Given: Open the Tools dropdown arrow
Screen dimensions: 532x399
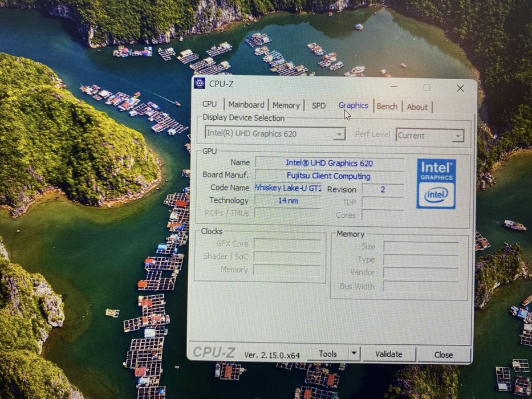Looking at the screenshot, I should click(354, 353).
